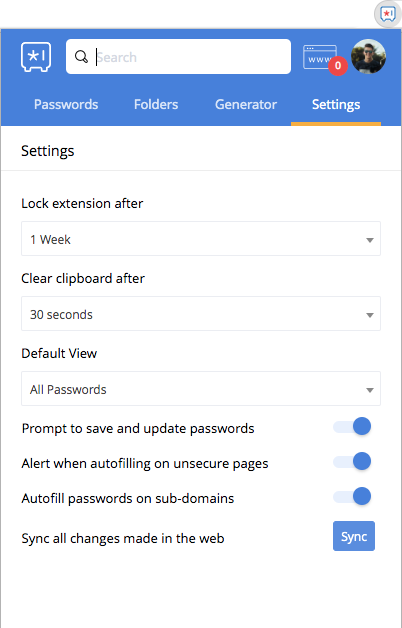Image resolution: width=402 pixels, height=628 pixels.
Task: Expand the Clear clipboard after dropdown
Action: click(x=201, y=314)
